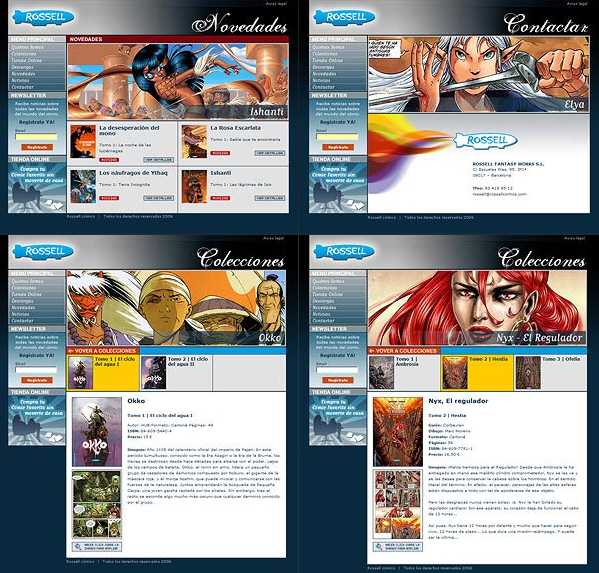
Task: Focus the yellow Email field on Contactar page
Action: click(x=337, y=137)
